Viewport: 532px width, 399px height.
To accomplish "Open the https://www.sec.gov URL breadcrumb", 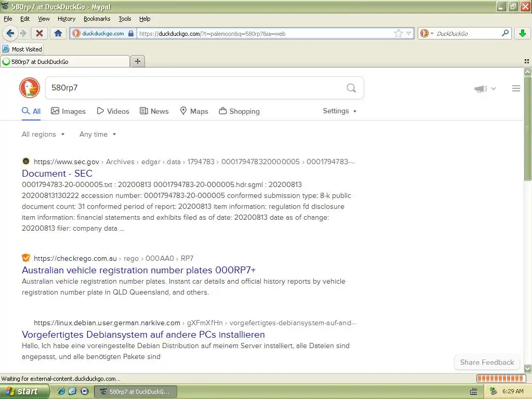I will pyautogui.click(x=66, y=162).
